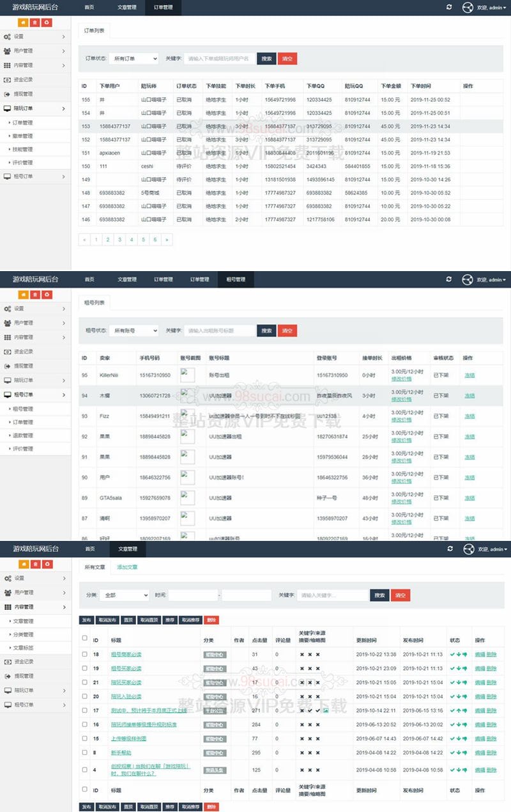This screenshot has width=511, height=812.
Task: Click the monitor icon next to 陪玩订单 in sidebar
Action: (8, 109)
